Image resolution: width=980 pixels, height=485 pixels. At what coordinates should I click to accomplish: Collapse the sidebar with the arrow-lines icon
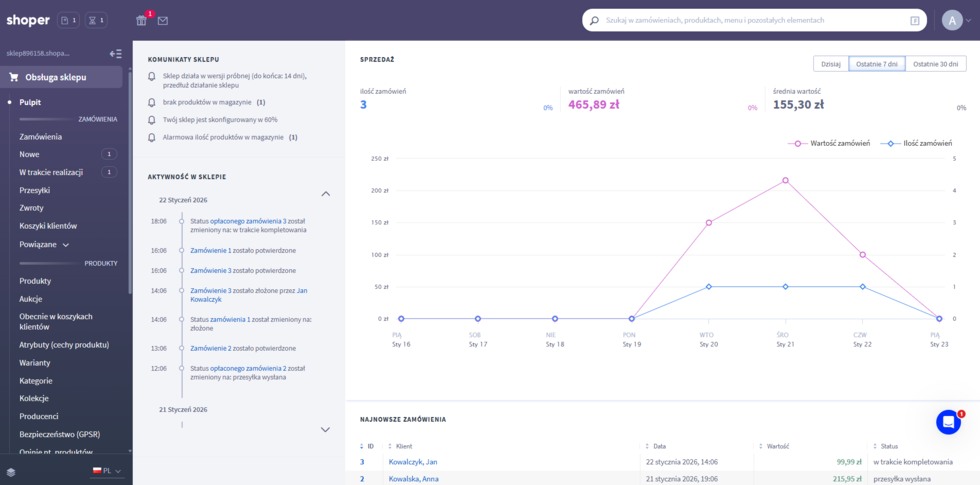pos(116,53)
